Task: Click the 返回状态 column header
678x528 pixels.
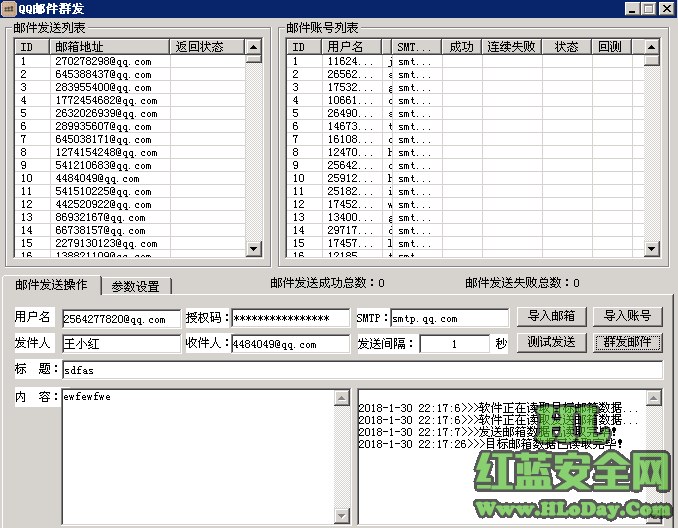Action: point(207,47)
